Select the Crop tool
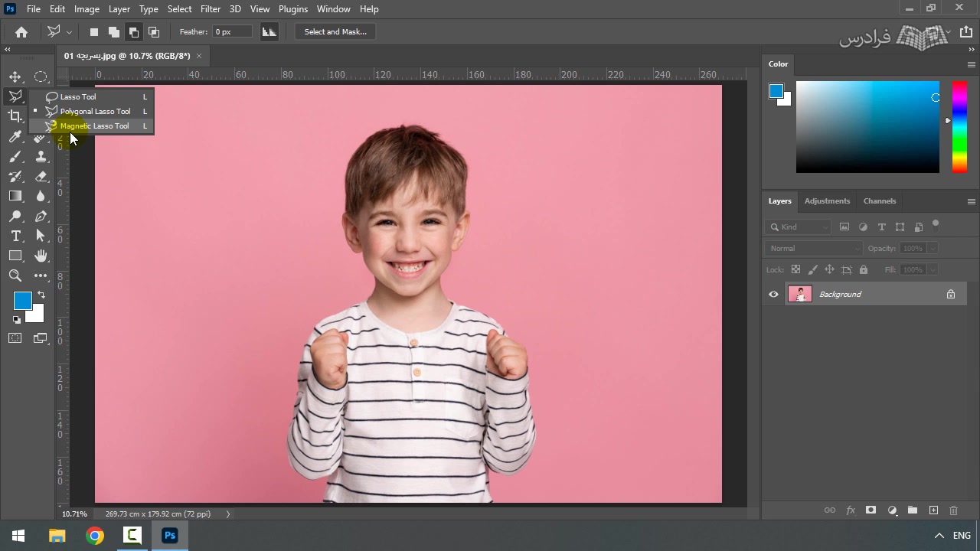The height and width of the screenshot is (551, 980). coord(15,116)
